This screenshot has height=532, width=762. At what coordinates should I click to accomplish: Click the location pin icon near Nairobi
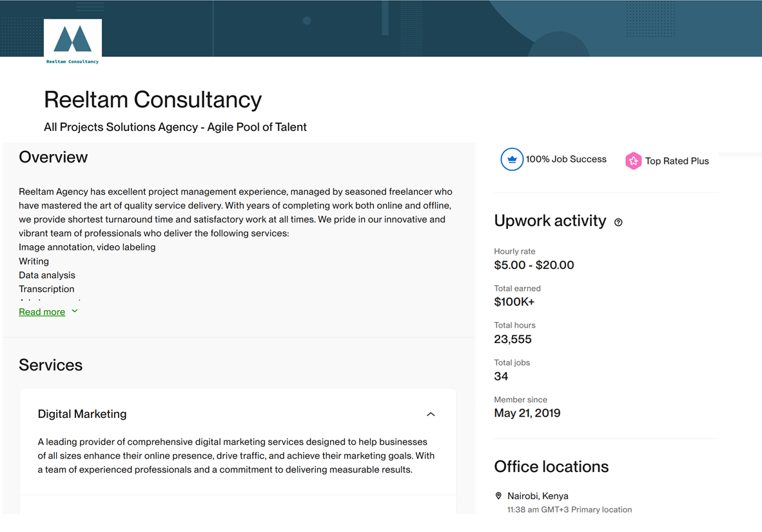[498, 496]
